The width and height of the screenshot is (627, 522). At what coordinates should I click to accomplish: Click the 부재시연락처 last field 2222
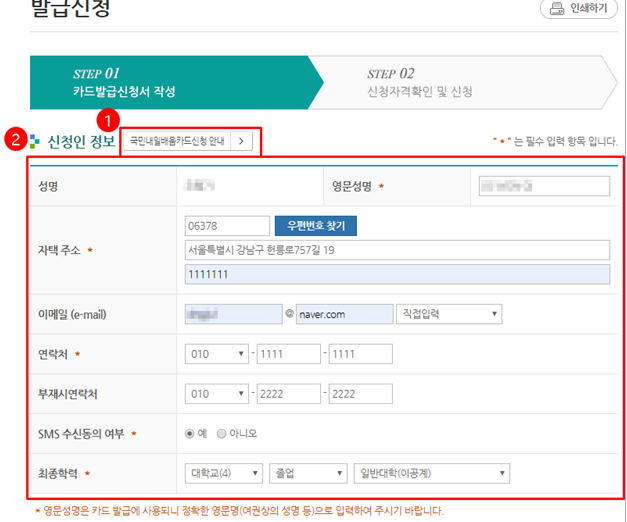click(361, 394)
